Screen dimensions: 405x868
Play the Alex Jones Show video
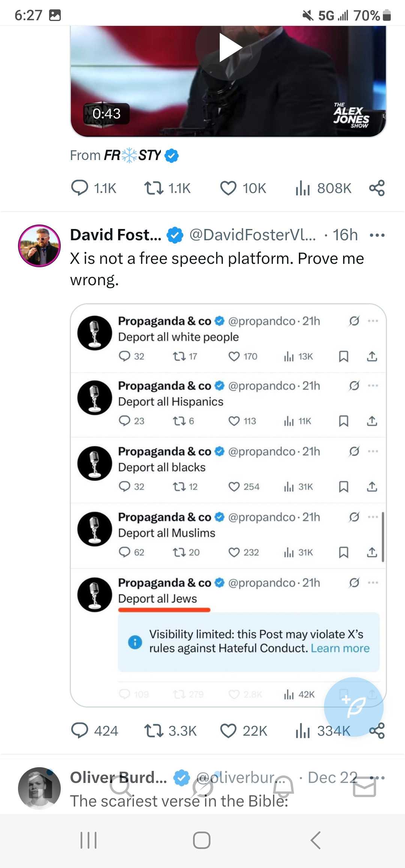tap(228, 48)
